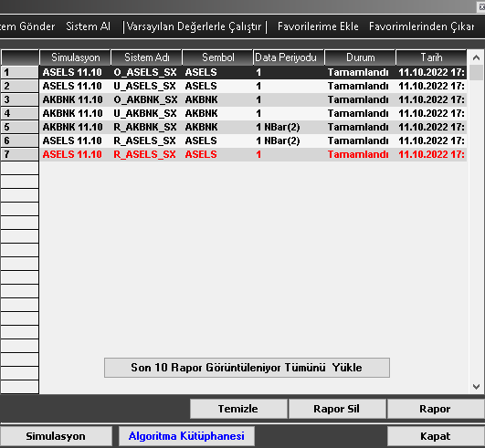
Task: Click the Data Periyodu column header
Action: [289, 57]
